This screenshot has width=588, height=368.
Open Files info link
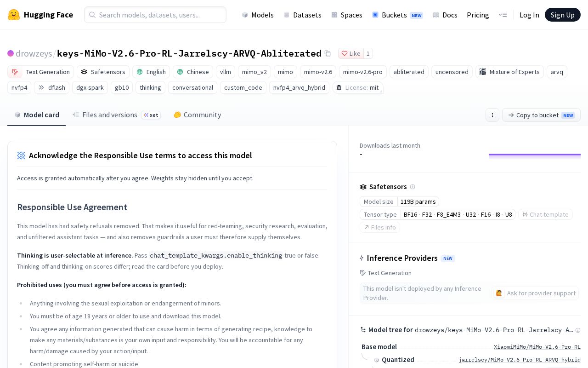tap(380, 227)
